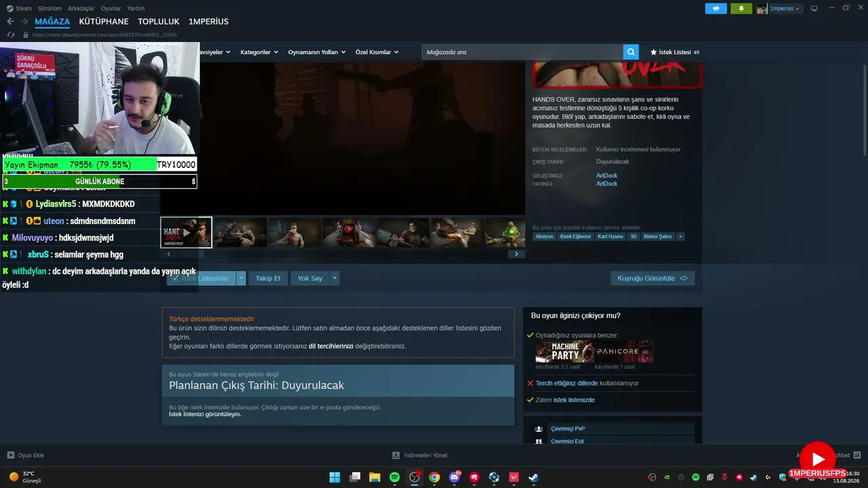Open Steam from the taskbar

[534, 477]
